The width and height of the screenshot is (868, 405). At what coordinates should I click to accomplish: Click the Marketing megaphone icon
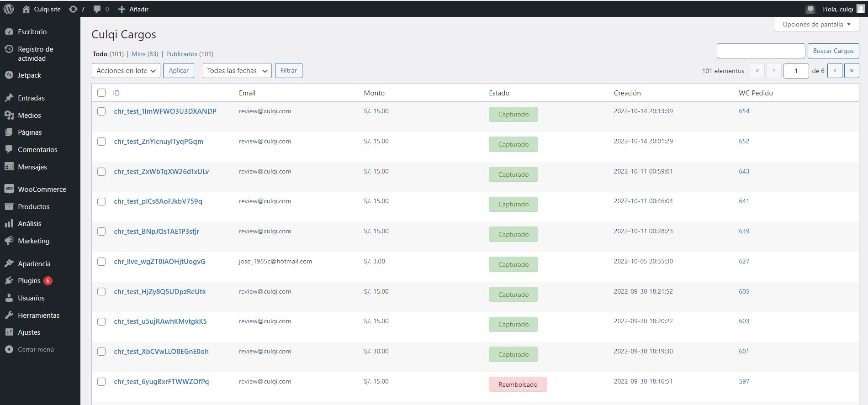coord(9,241)
